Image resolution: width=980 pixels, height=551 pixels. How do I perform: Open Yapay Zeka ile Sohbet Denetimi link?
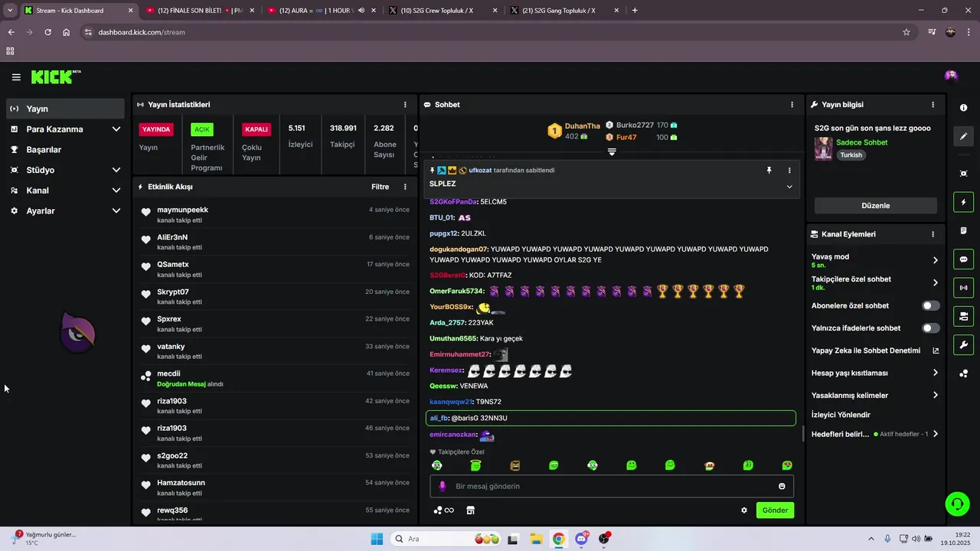875,350
